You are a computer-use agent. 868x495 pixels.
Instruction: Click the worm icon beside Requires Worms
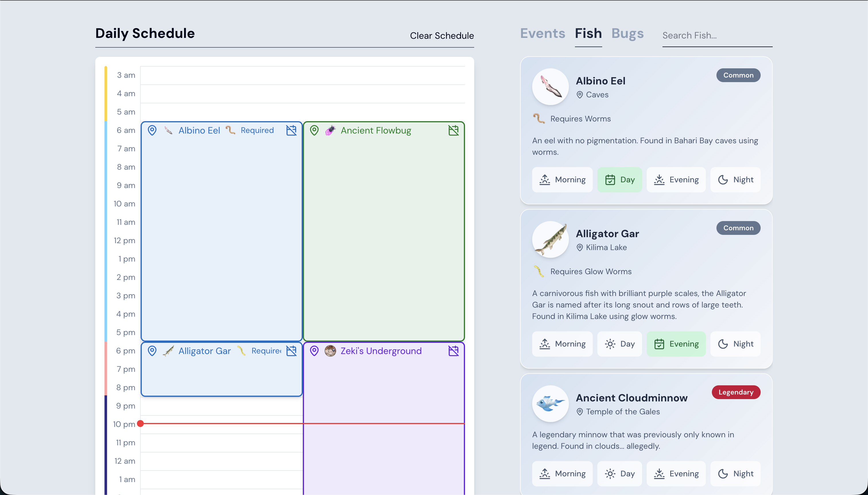pyautogui.click(x=539, y=118)
